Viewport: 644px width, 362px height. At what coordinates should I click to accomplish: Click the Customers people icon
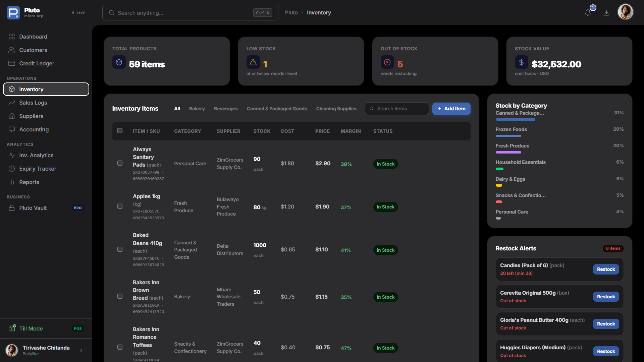tap(12, 50)
